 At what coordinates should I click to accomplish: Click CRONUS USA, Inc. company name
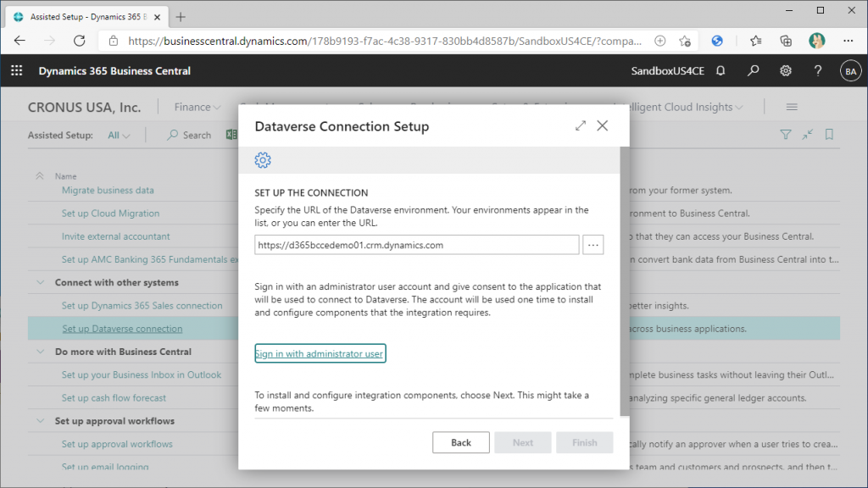[84, 108]
